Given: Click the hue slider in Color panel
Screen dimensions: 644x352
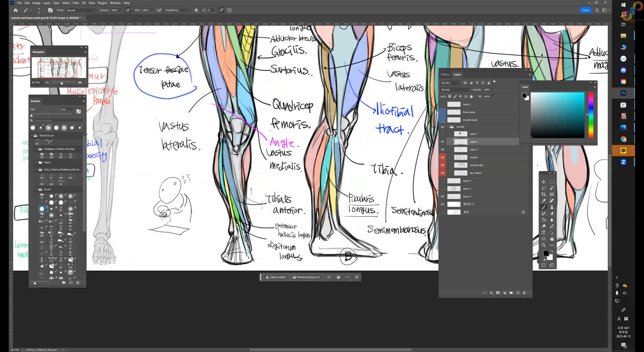Looking at the screenshot, I should click(591, 115).
